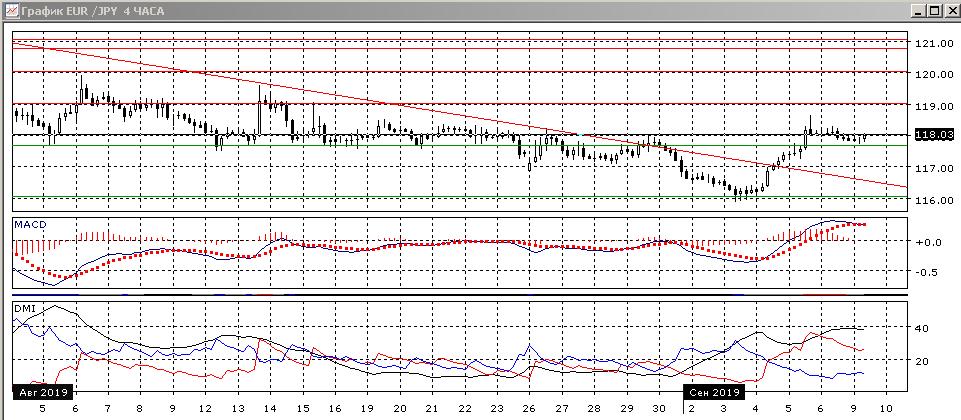Screen dimensions: 961x420
Task: Click the 20 level on DMI scale
Action: pos(922,361)
